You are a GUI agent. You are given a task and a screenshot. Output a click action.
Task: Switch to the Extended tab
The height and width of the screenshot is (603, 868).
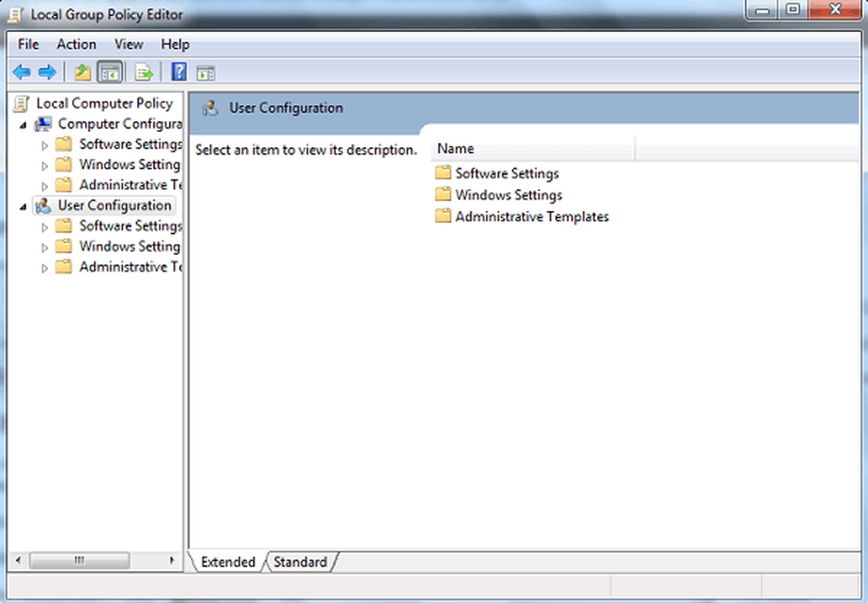click(x=227, y=562)
